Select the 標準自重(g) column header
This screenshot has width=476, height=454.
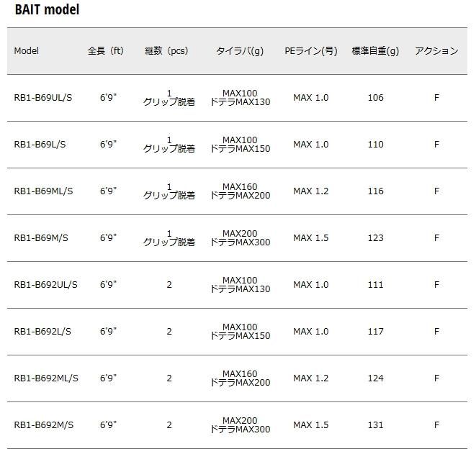[375, 51]
